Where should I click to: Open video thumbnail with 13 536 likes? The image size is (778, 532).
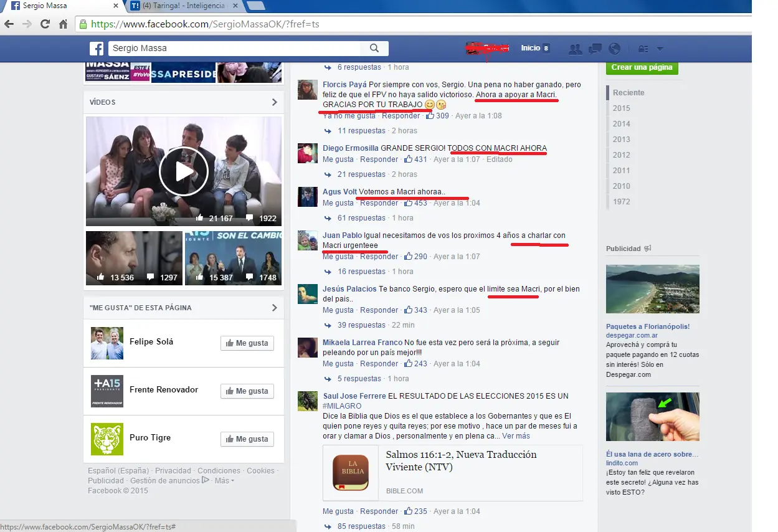[134, 258]
